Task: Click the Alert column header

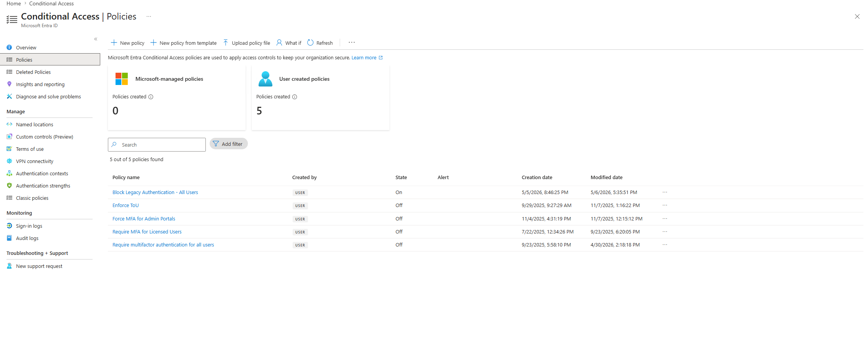Action: [x=443, y=178]
